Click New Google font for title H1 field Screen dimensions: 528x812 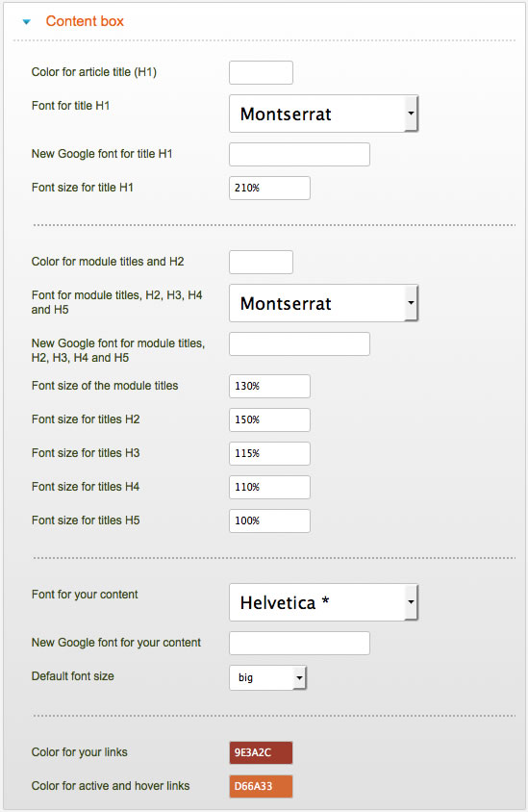(299, 154)
